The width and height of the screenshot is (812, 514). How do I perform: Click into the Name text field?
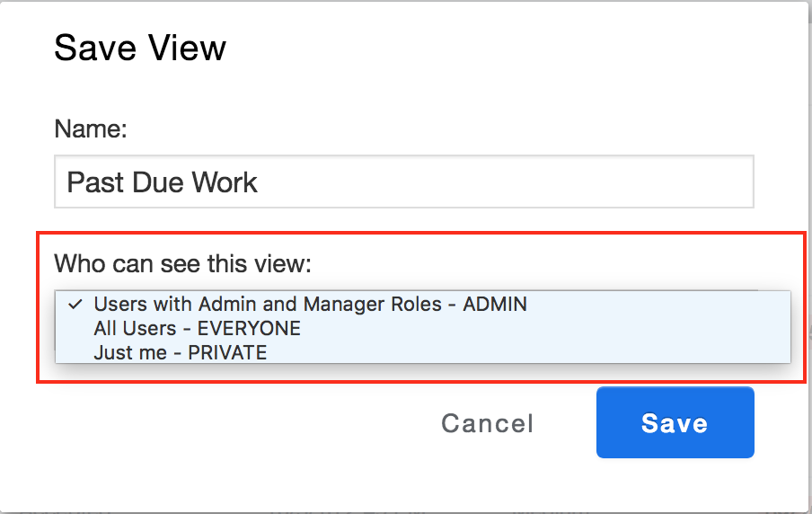point(403,182)
